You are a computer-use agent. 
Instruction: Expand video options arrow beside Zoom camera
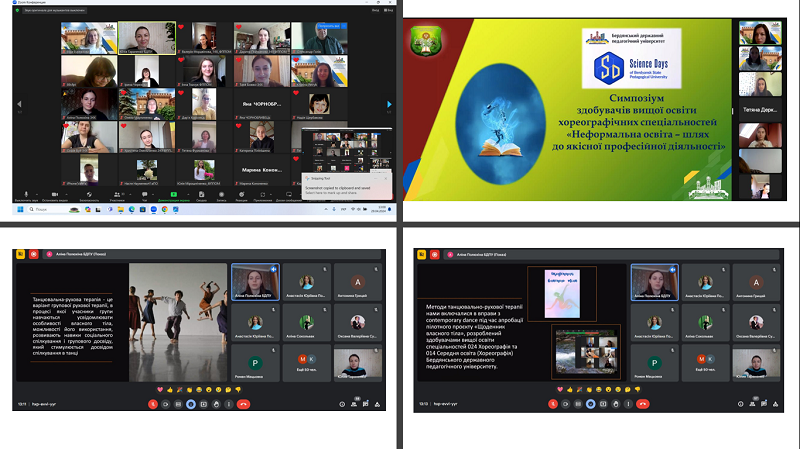pos(67,195)
